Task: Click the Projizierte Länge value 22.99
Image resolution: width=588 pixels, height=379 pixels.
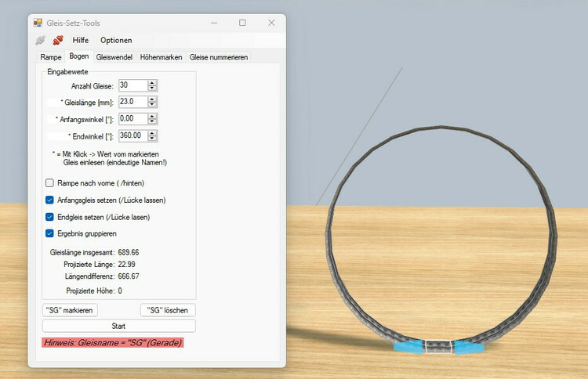Action: pyautogui.click(x=126, y=265)
